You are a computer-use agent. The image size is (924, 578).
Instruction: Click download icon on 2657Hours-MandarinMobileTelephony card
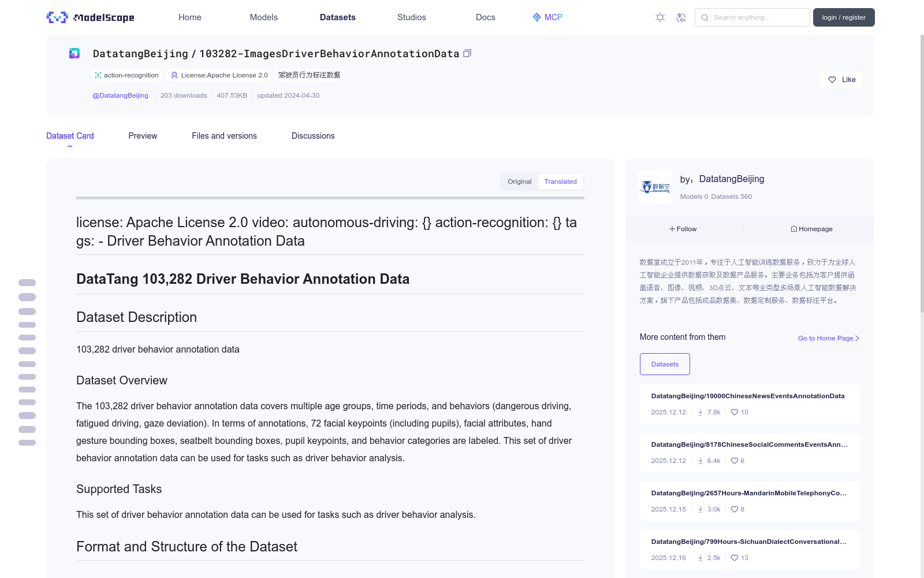[701, 509]
